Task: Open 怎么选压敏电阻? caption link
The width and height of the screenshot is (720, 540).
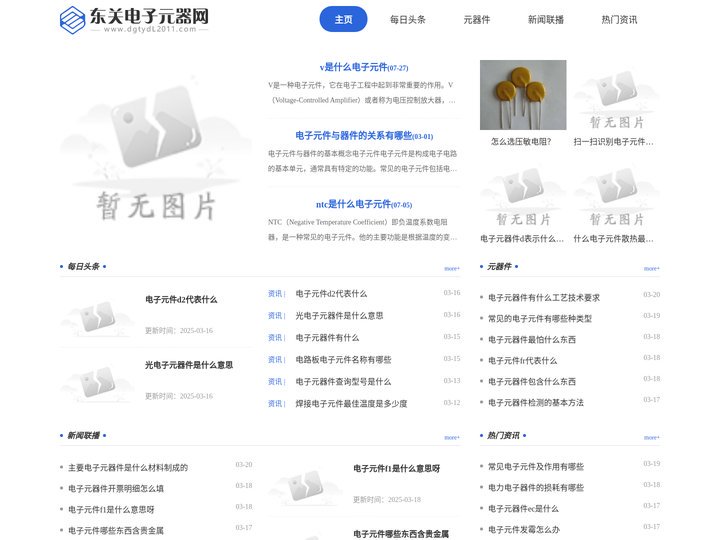Action: tap(521, 142)
